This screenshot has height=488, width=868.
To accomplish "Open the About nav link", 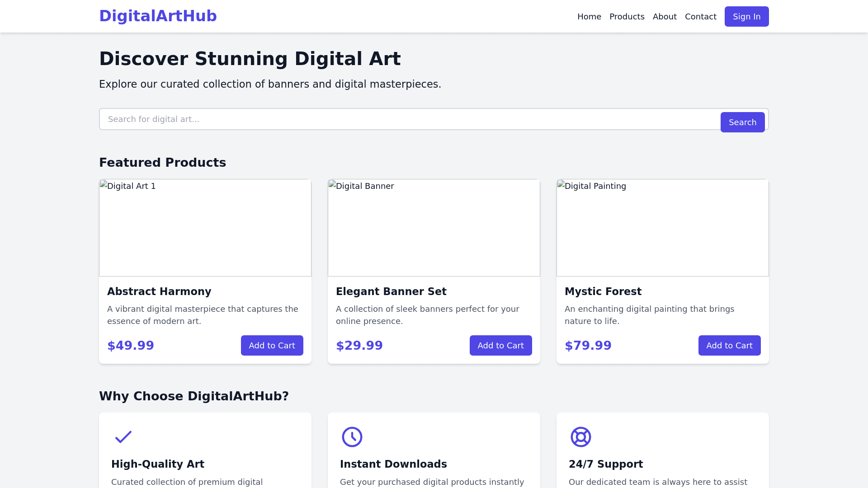I will 664,17.
